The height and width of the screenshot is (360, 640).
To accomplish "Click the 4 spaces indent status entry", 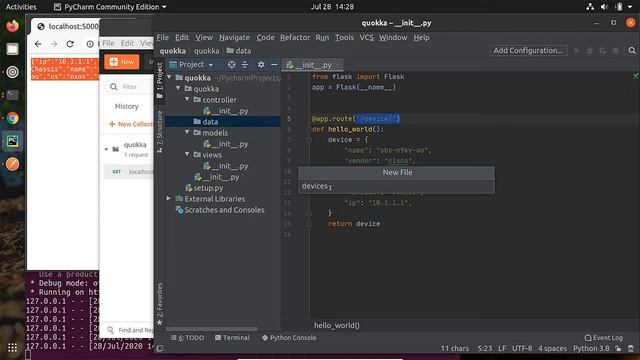I will 552,348.
